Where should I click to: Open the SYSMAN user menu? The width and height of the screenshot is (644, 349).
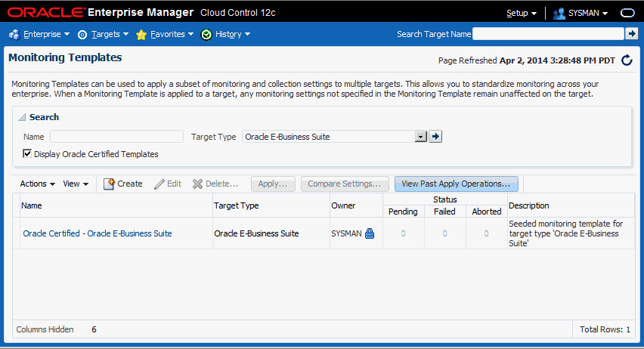tap(588, 13)
